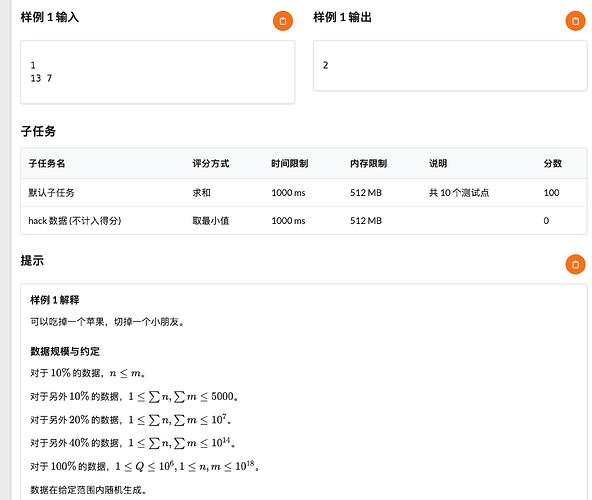Click the value 2 in sample output

point(325,65)
